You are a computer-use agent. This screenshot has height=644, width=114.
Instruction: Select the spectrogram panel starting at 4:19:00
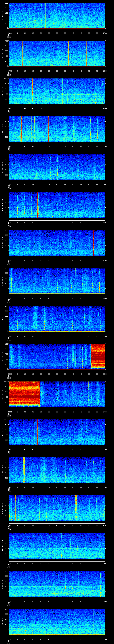[x=57, y=129]
